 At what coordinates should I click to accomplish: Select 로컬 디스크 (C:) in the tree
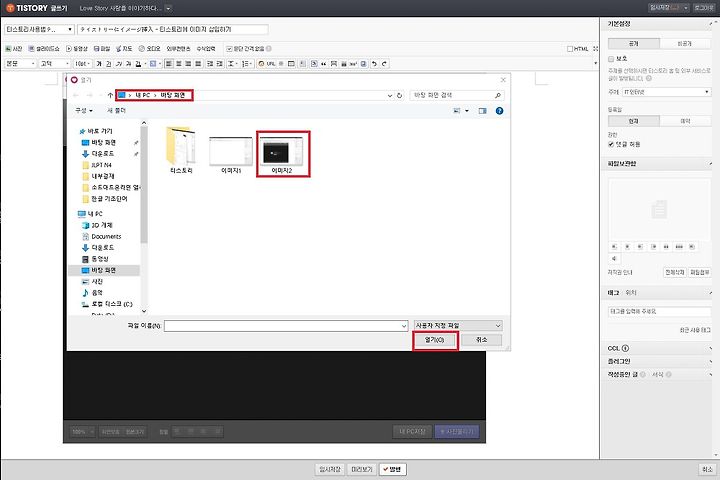[x=111, y=304]
